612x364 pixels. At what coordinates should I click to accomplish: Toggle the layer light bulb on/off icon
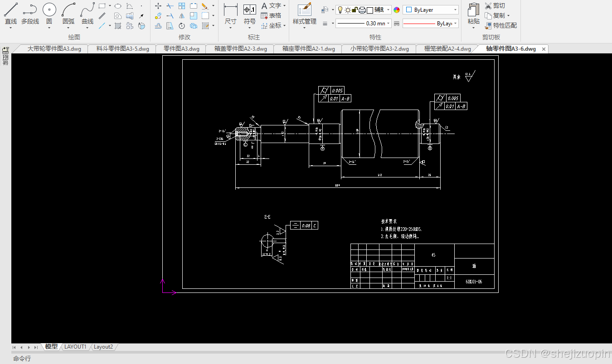click(x=340, y=10)
